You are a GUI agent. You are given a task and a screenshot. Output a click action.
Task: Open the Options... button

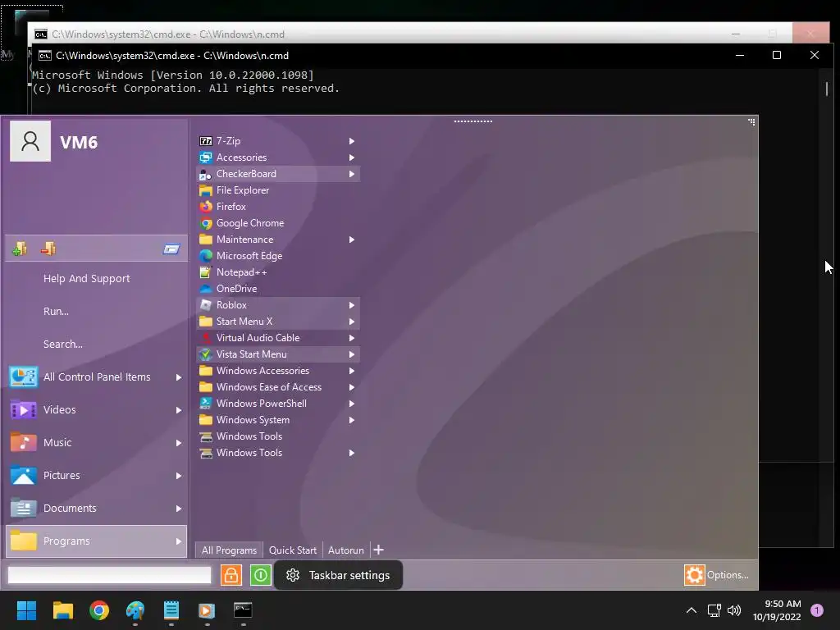tap(717, 575)
